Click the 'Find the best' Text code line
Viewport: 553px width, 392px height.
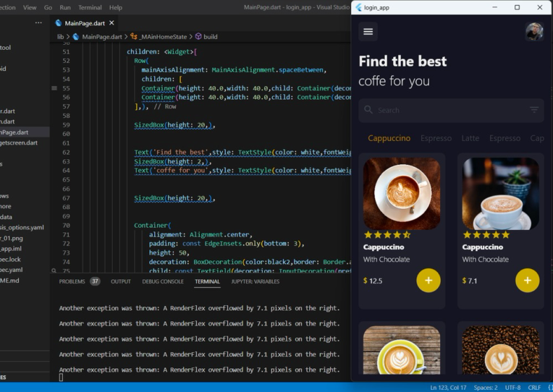coord(242,153)
